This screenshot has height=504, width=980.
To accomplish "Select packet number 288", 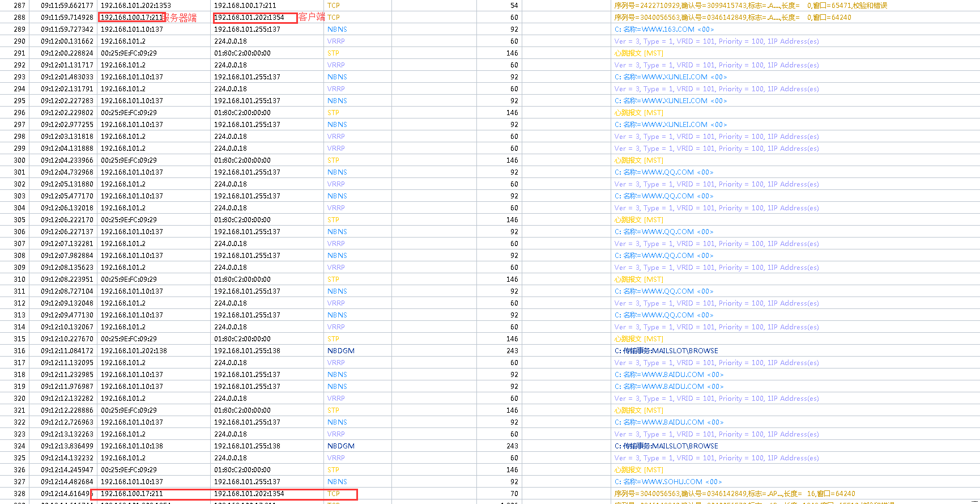I will (19, 18).
